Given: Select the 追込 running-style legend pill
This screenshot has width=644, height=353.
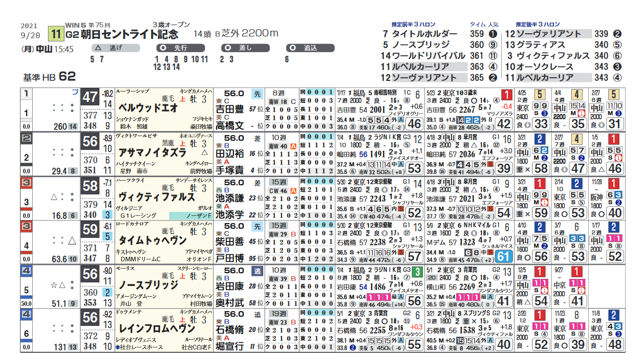Looking at the screenshot, I should click(311, 48).
